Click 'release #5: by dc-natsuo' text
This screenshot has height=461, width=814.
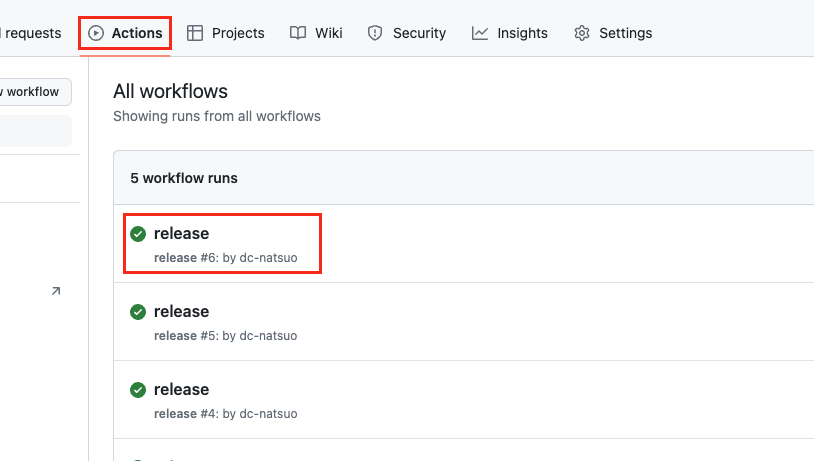coord(226,335)
